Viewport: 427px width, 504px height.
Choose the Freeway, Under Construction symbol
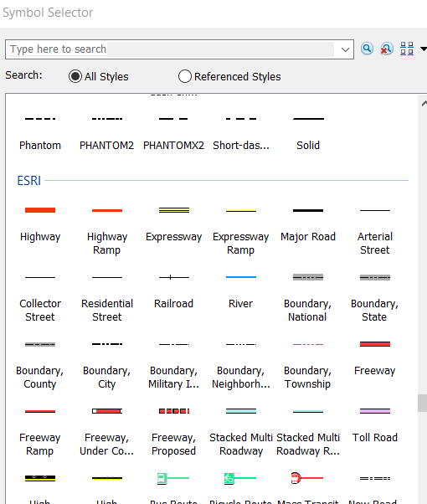tap(107, 430)
